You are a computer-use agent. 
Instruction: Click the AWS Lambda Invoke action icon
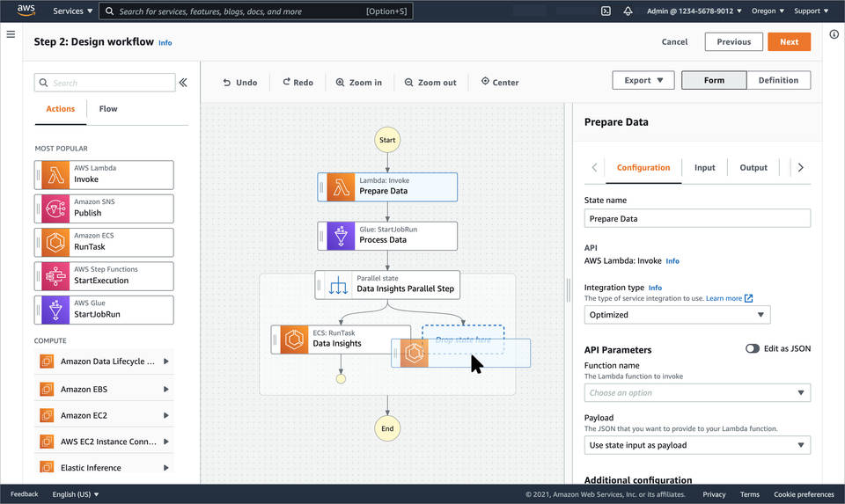(56, 175)
